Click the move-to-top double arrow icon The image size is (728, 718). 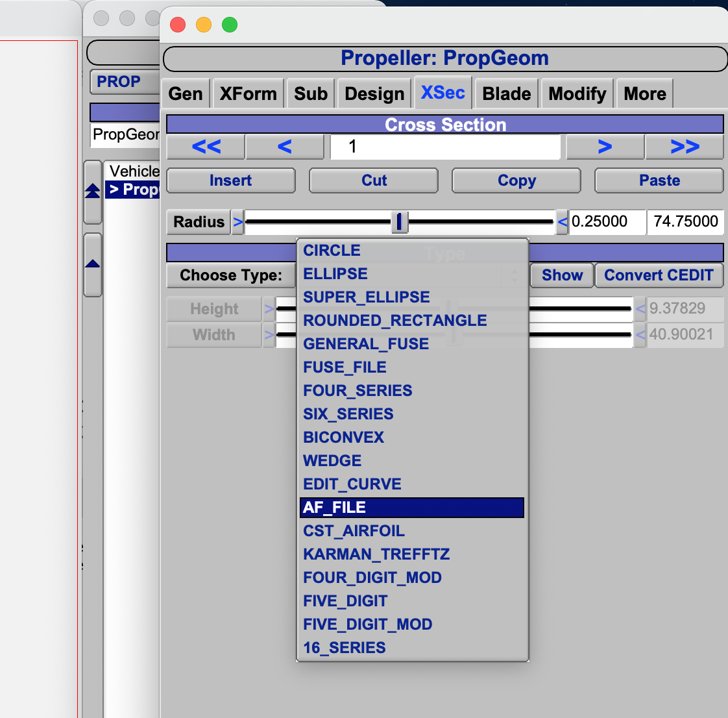click(93, 191)
